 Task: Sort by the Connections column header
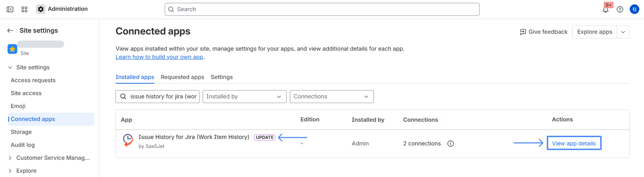[x=420, y=120]
